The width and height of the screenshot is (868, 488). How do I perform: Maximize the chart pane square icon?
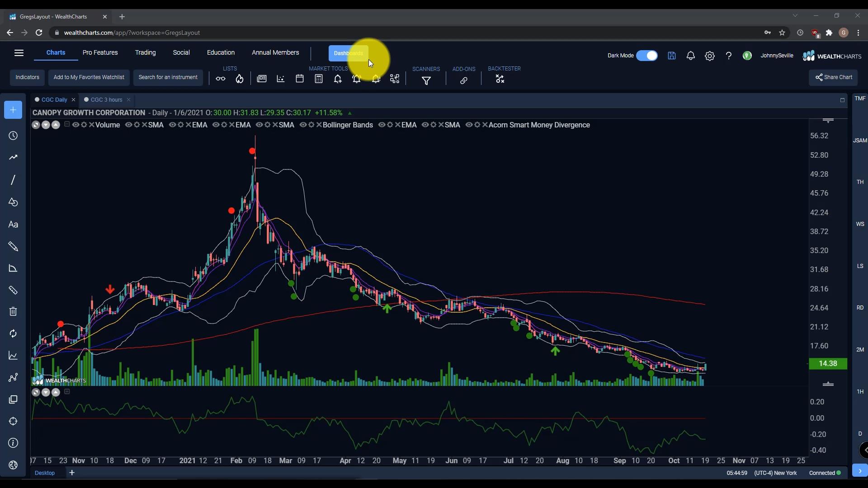[842, 100]
